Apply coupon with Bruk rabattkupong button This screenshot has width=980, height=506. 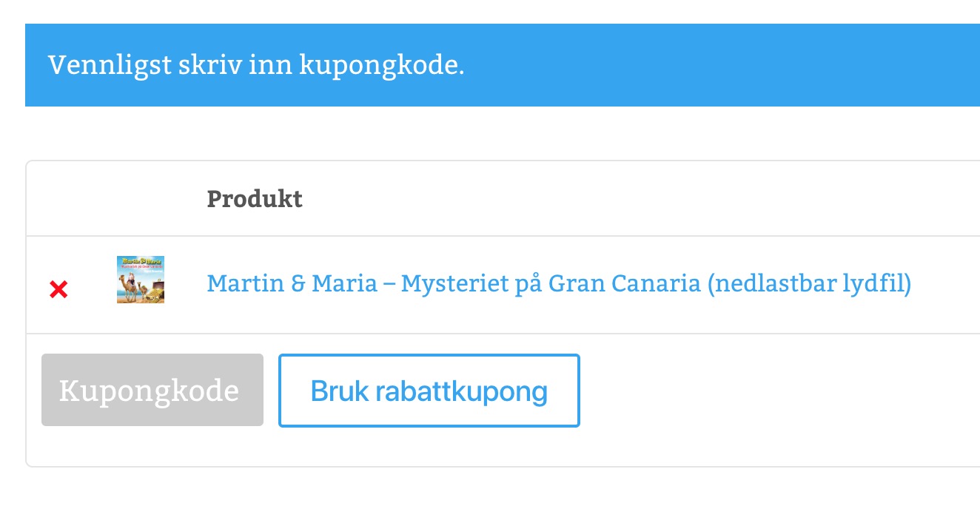tap(429, 391)
